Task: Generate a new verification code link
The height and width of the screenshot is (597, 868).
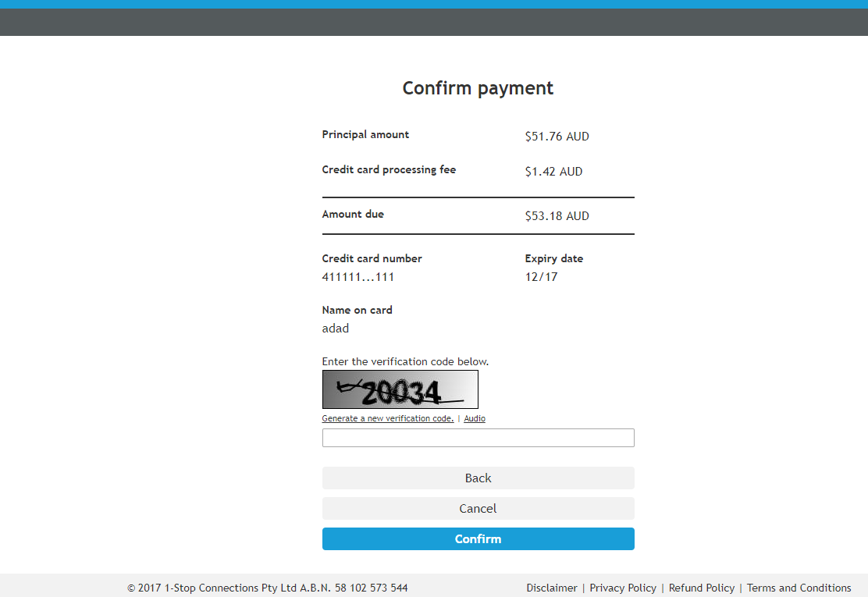Action: (x=387, y=418)
